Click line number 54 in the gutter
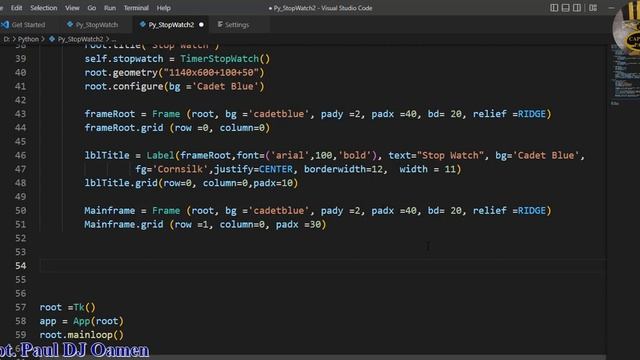The height and width of the screenshot is (360, 640). [21, 266]
